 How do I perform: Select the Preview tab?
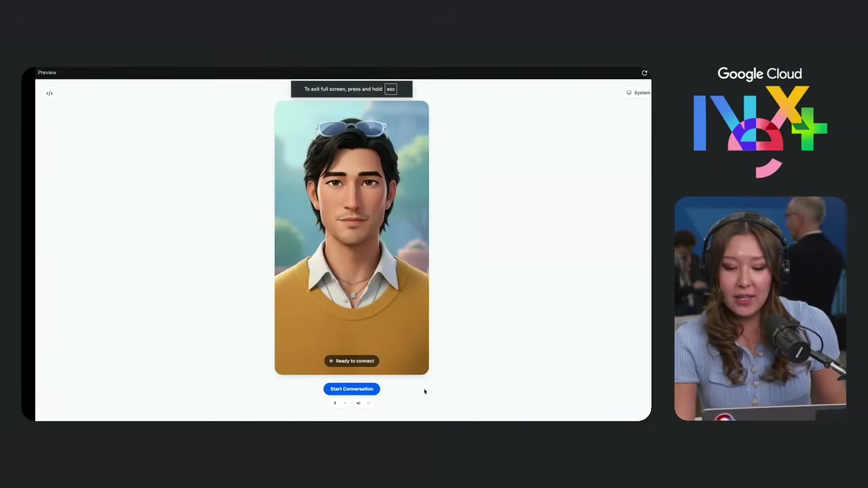[x=47, y=73]
